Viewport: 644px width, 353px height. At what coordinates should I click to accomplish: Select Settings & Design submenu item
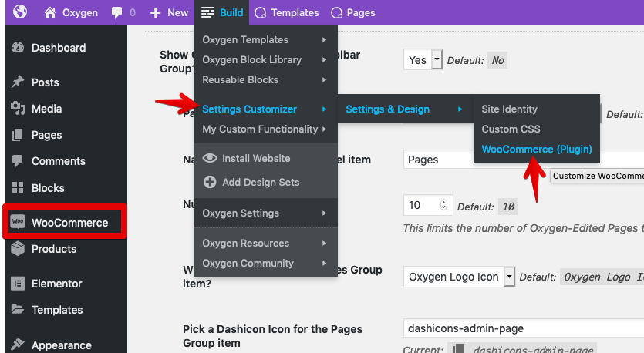(x=406, y=109)
